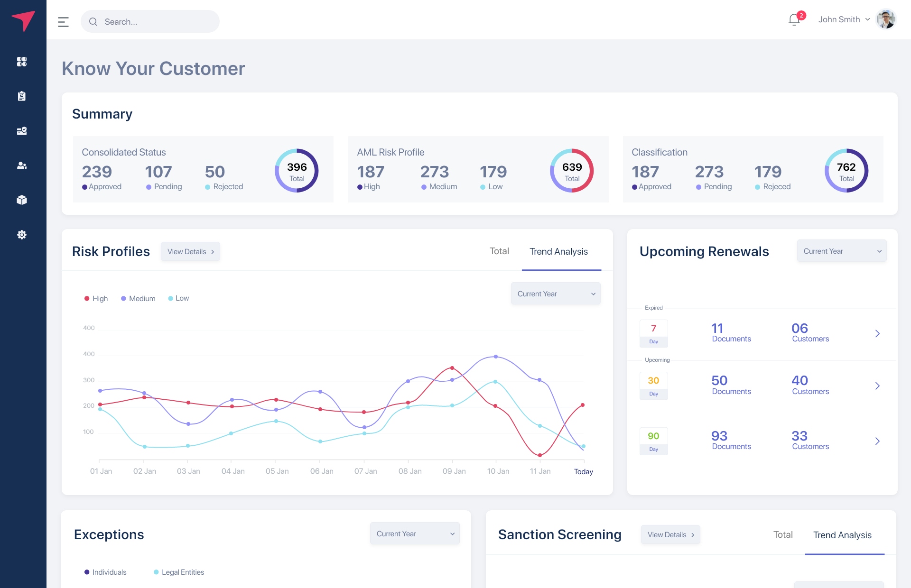
Task: Switch to Total tab in Risk Profiles
Action: pos(499,251)
